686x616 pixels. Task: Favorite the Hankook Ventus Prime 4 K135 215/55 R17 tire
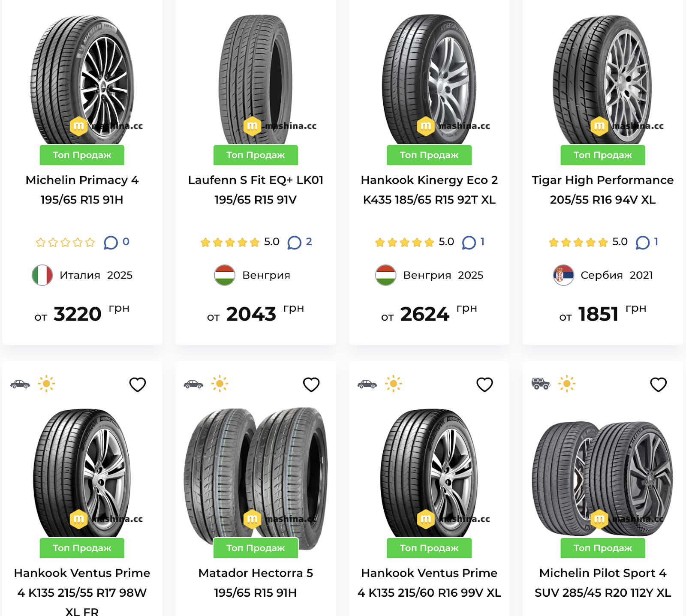point(138,385)
